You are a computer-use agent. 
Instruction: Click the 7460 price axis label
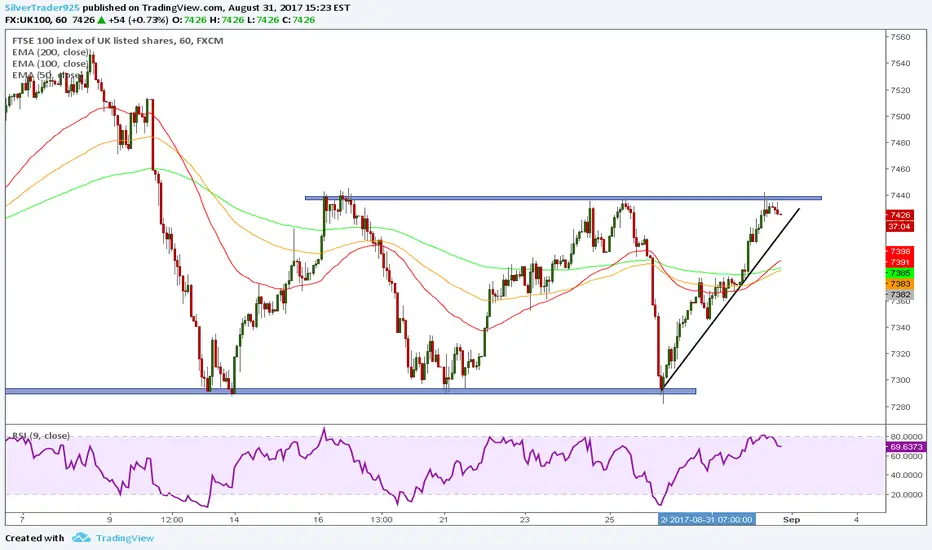[x=900, y=169]
